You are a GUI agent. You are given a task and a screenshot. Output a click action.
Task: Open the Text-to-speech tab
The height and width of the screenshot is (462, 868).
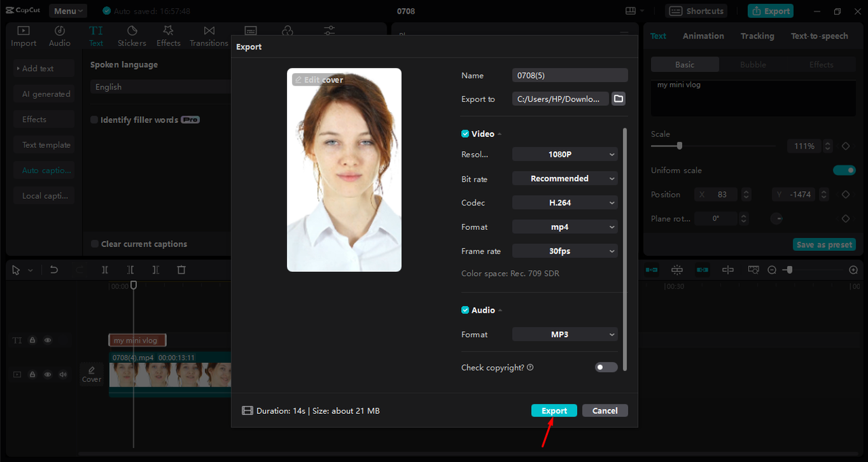click(819, 36)
